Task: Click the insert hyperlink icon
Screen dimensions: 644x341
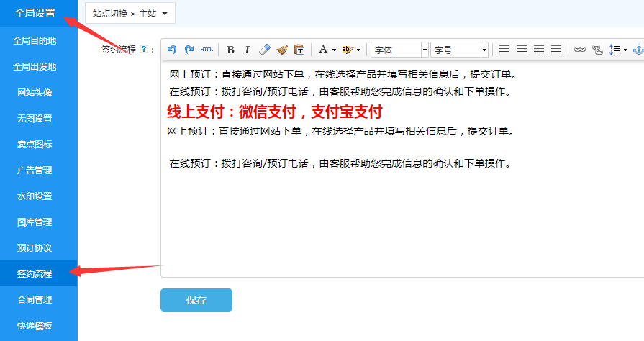Action: 579,50
